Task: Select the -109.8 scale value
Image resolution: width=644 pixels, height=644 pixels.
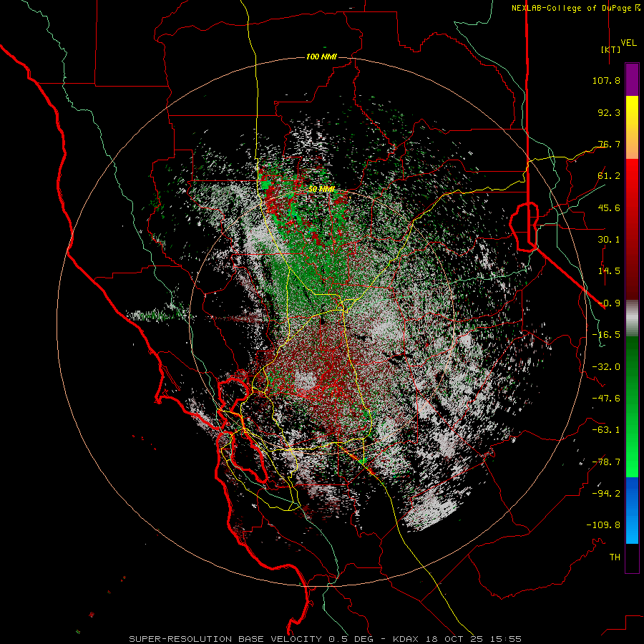Action: coord(603,525)
